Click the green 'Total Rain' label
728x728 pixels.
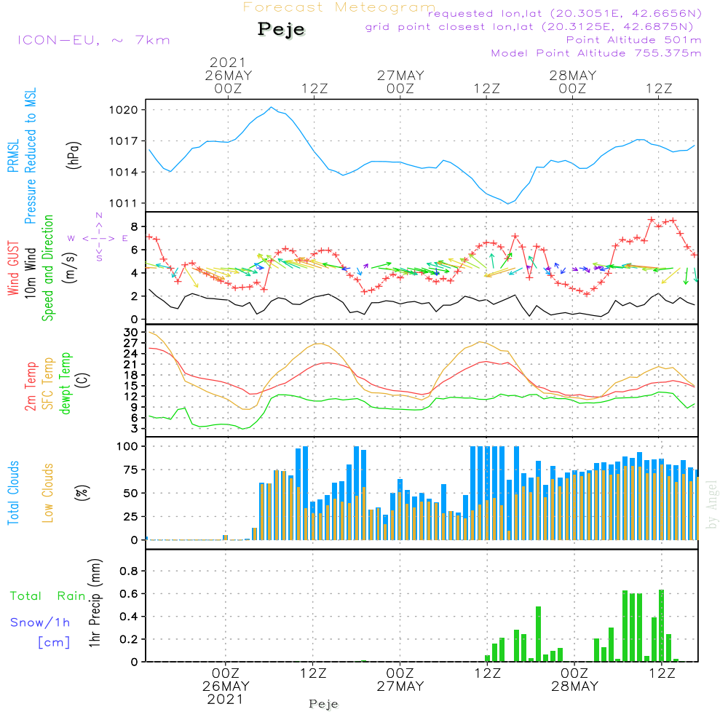pos(47,596)
